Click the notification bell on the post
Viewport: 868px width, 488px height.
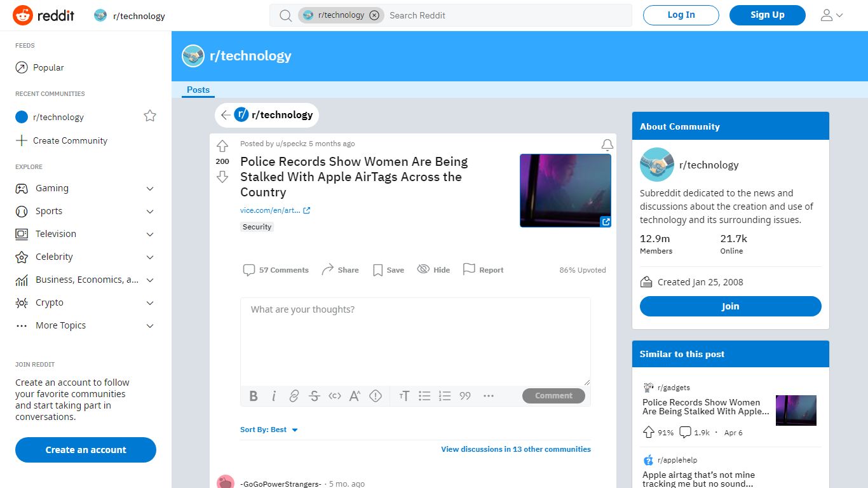(x=607, y=145)
